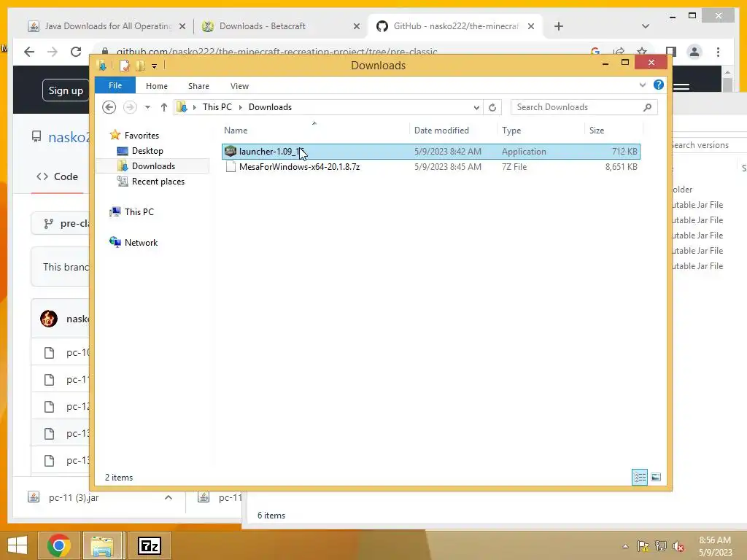
Task: Open the launcher-1.09_1 application file
Action: coord(430,152)
